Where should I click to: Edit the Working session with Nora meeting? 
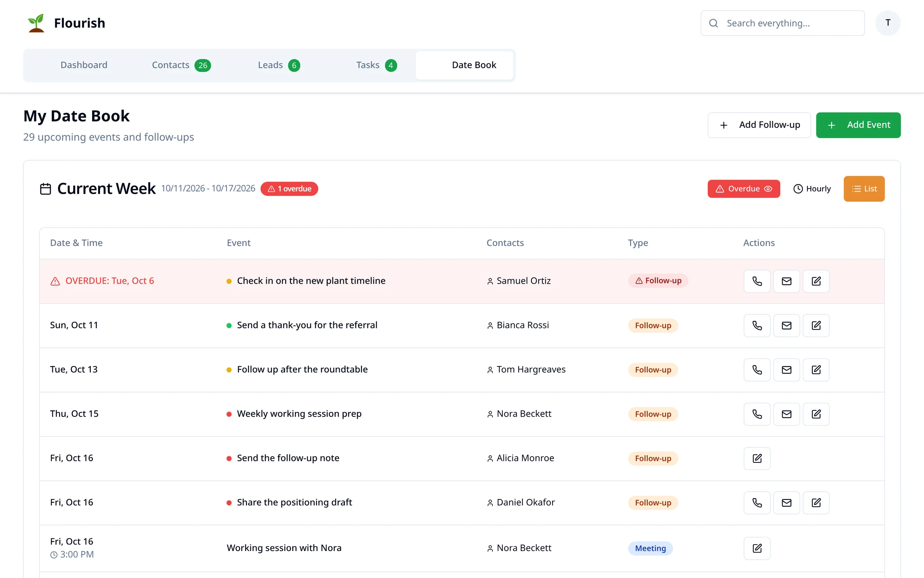(x=757, y=548)
